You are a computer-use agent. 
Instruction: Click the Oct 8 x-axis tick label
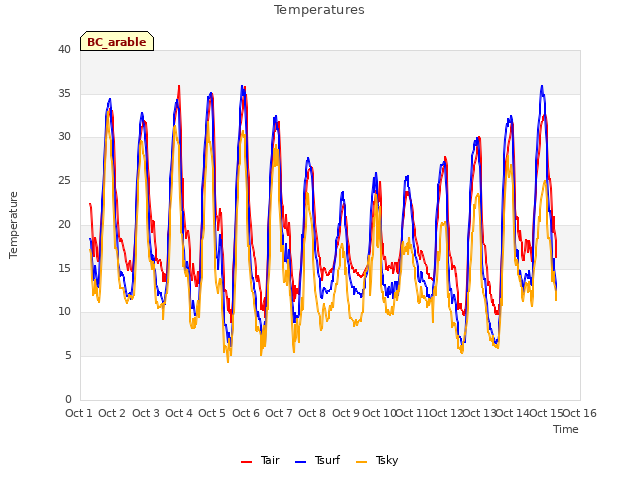click(x=312, y=413)
